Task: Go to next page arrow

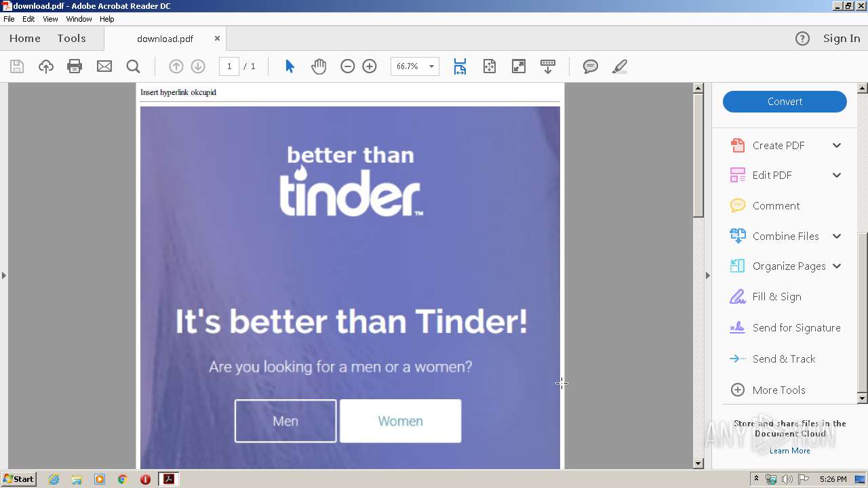Action: pos(198,66)
